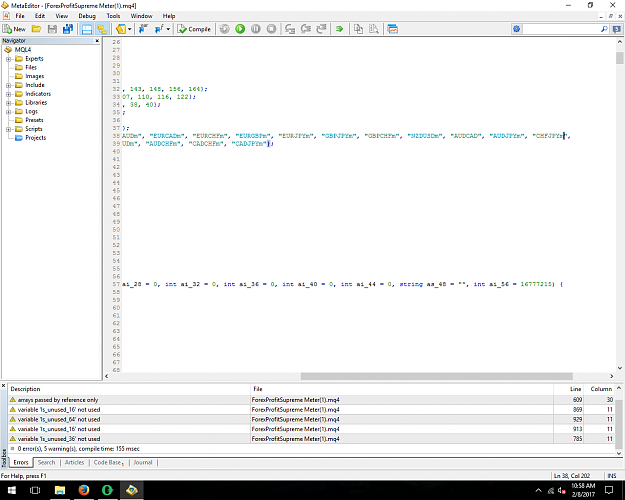
Task: Select the Presets folder
Action: point(34,120)
